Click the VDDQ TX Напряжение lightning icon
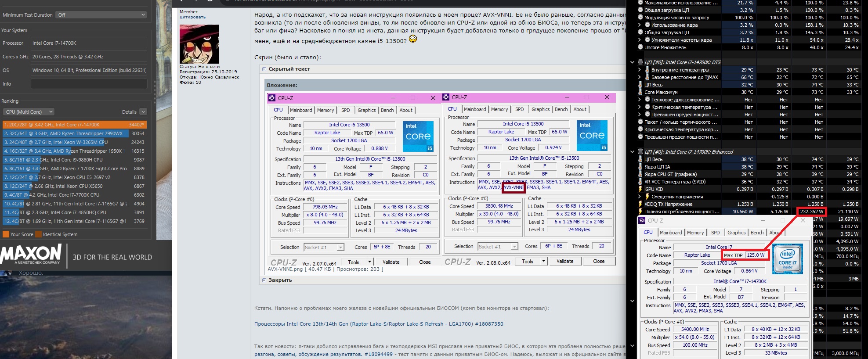Screen dimensions: 868x359 point(640,204)
